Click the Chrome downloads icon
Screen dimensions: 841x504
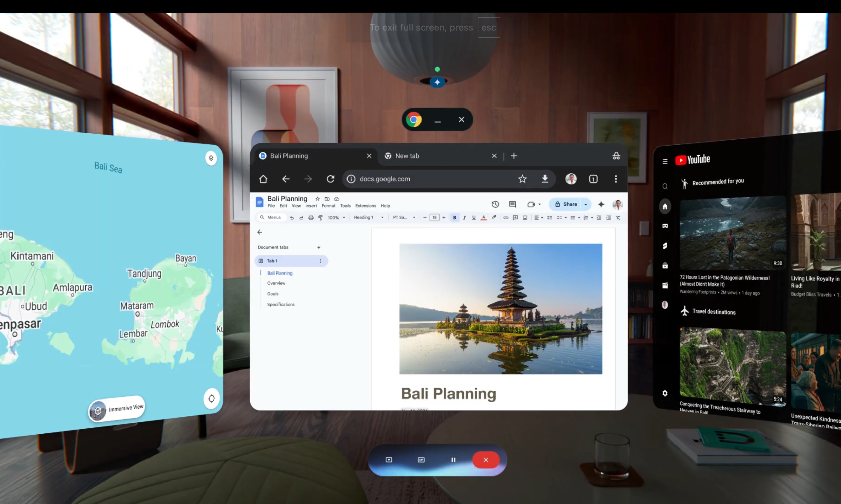tap(545, 179)
